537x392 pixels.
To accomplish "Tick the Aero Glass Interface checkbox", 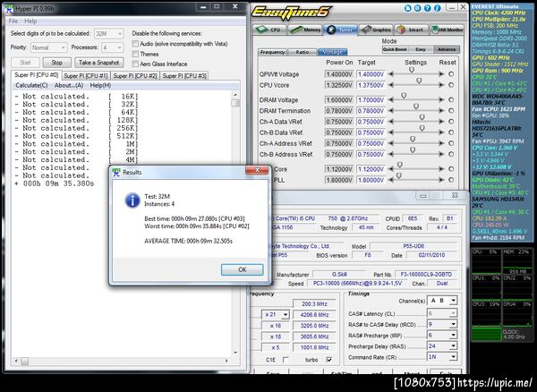I will pos(136,64).
